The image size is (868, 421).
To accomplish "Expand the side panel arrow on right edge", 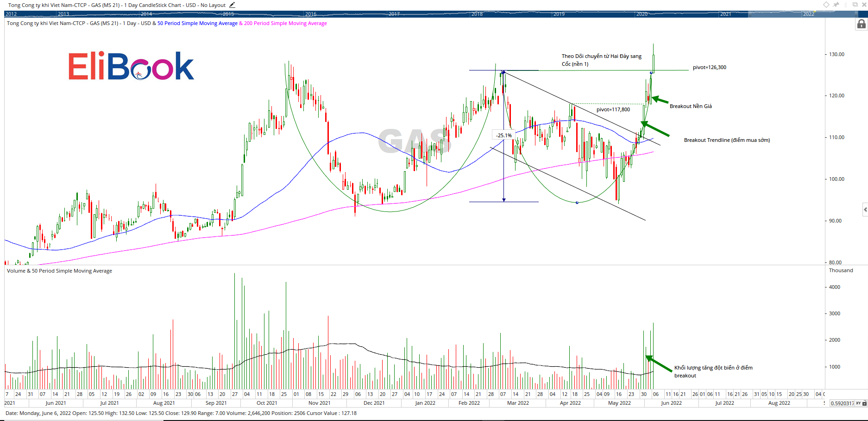I will point(865,210).
